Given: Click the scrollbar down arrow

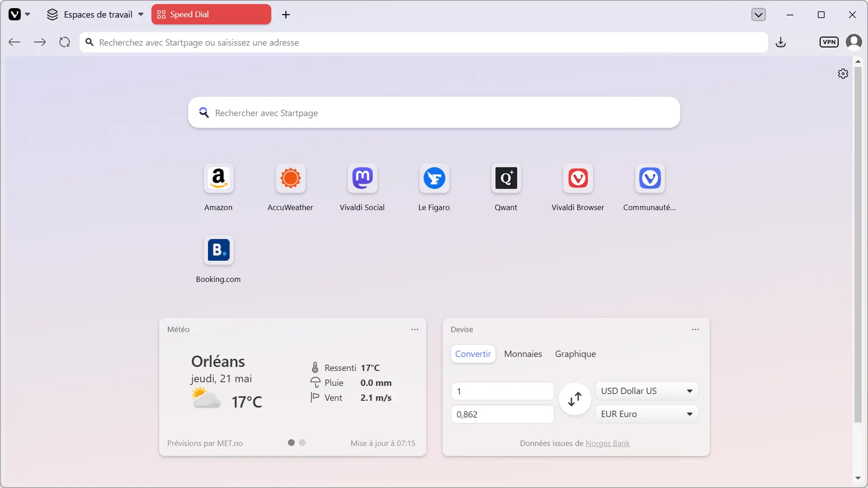Looking at the screenshot, I should point(858,478).
